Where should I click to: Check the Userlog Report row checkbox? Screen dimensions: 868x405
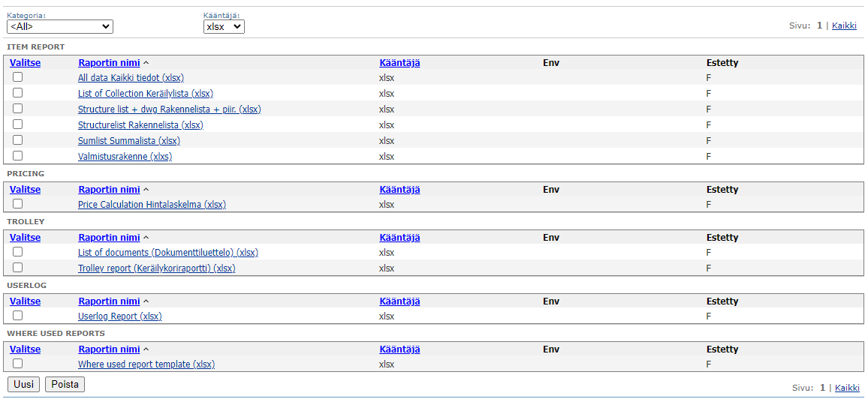point(17,316)
